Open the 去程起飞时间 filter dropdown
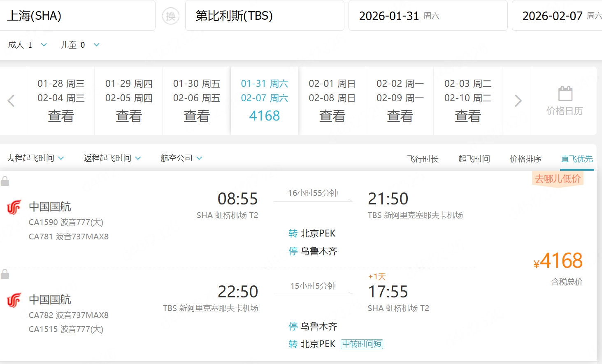This screenshot has width=602, height=364. [x=35, y=158]
